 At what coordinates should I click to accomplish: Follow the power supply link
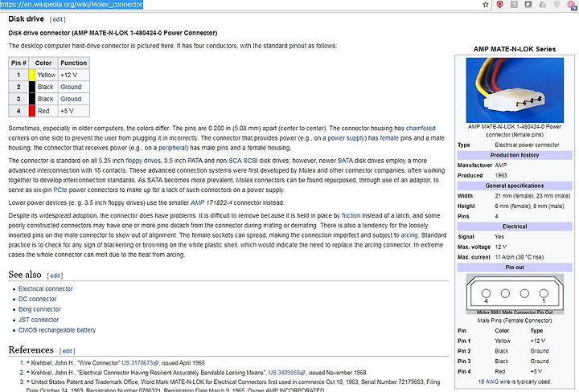click(347, 138)
